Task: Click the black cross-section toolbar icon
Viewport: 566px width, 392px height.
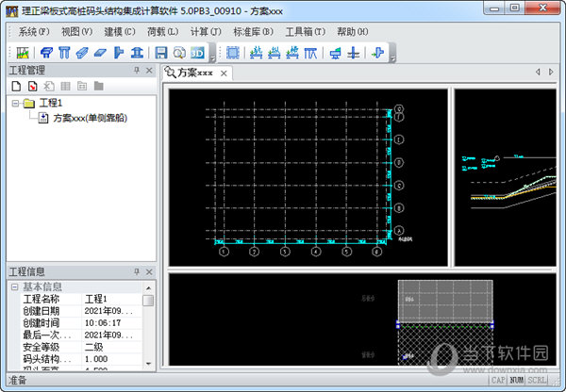Action: (x=354, y=53)
